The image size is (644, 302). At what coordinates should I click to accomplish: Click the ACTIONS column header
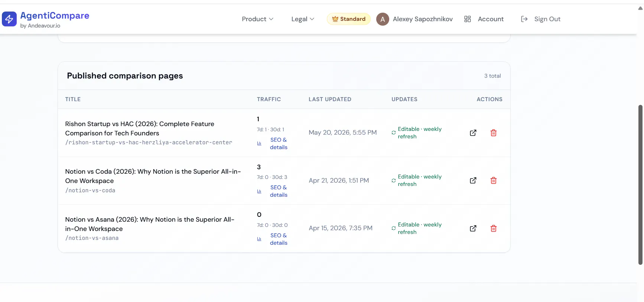(489, 99)
